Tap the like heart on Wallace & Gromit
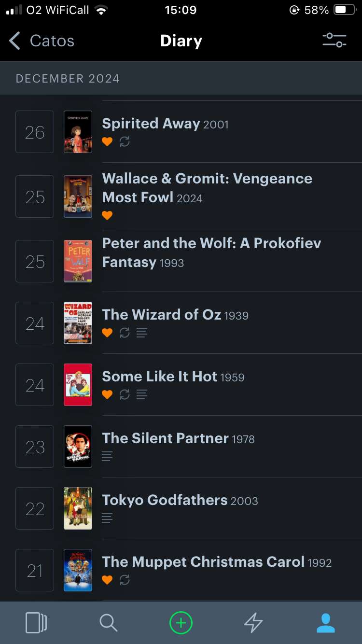This screenshot has height=644, width=362. pos(107,215)
